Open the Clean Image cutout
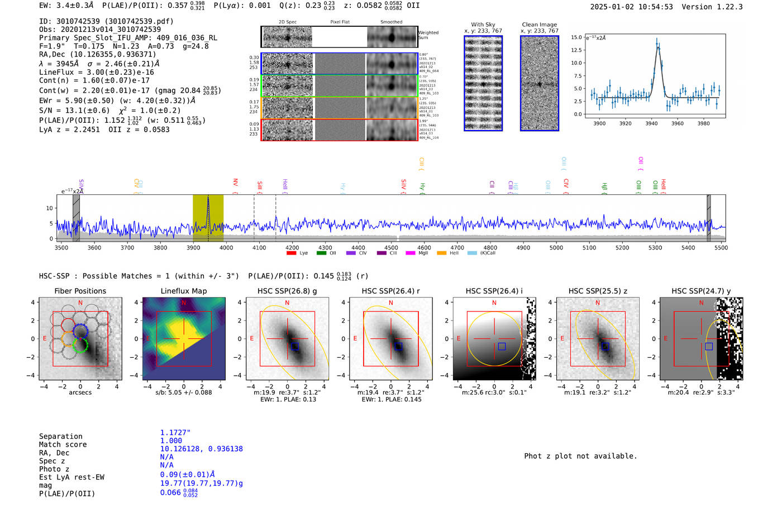This screenshot has width=782, height=532. (540, 83)
